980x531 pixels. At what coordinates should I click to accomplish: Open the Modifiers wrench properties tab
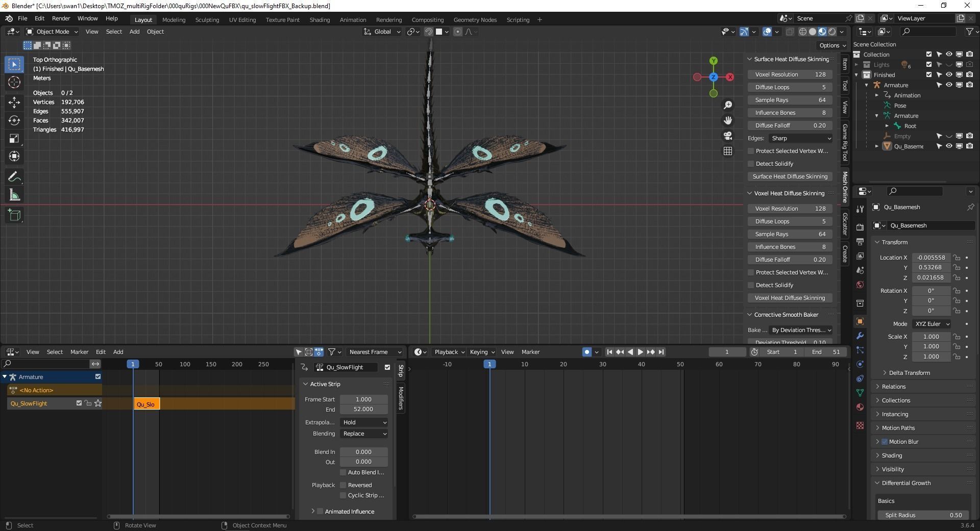[x=860, y=336]
